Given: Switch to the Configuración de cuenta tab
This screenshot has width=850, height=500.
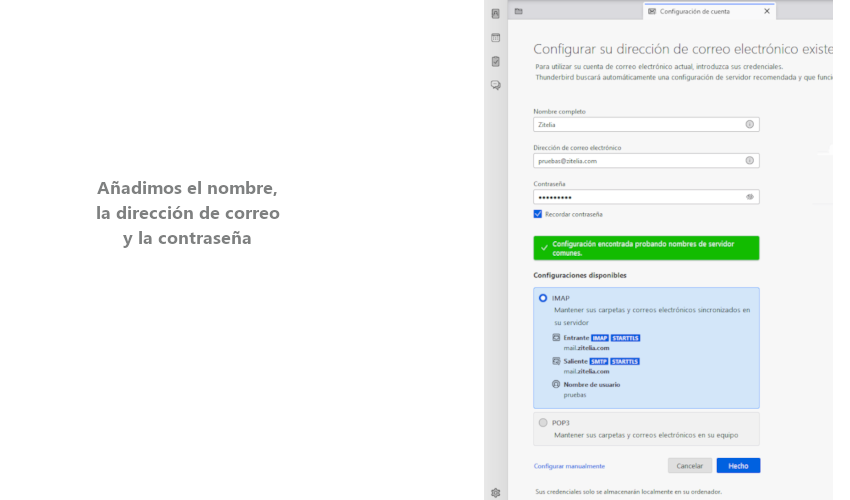Looking at the screenshot, I should point(700,11).
